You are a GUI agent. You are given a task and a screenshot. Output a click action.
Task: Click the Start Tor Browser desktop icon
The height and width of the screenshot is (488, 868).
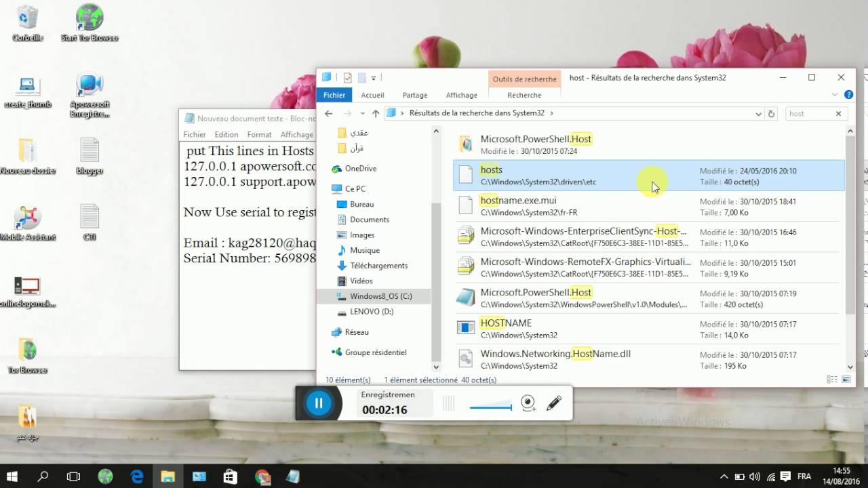pyautogui.click(x=90, y=23)
